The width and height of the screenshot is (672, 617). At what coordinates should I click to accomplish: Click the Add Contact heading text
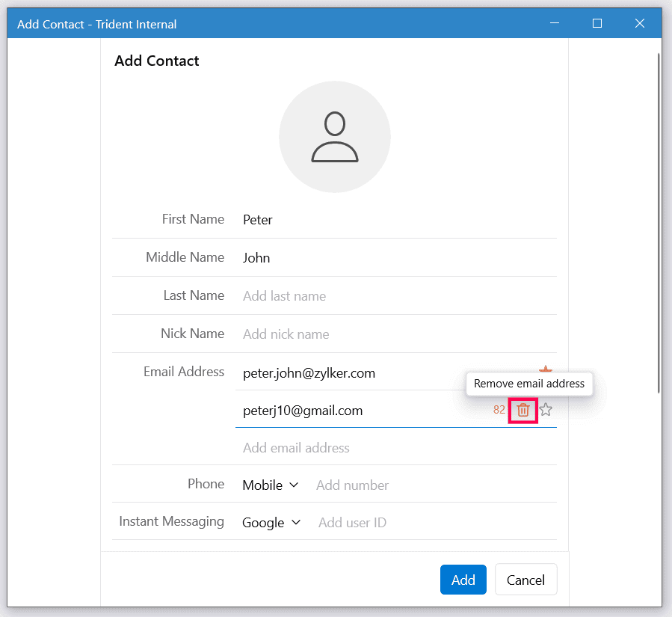pos(156,61)
